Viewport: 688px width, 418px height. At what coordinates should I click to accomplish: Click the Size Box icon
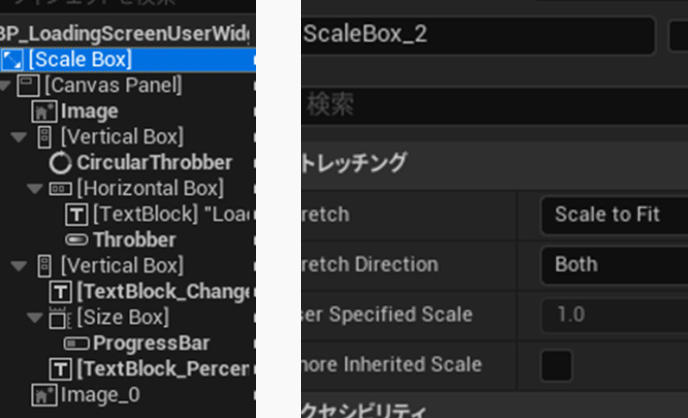tap(60, 318)
